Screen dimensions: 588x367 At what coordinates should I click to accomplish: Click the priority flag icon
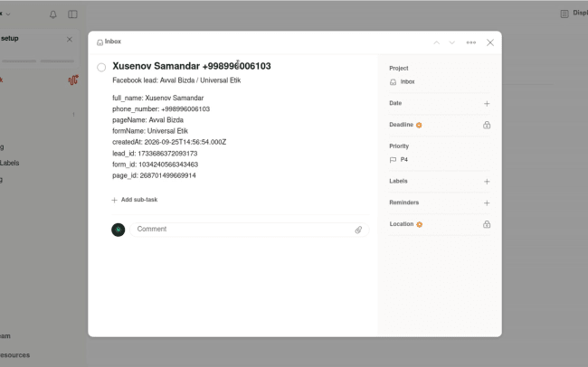393,160
